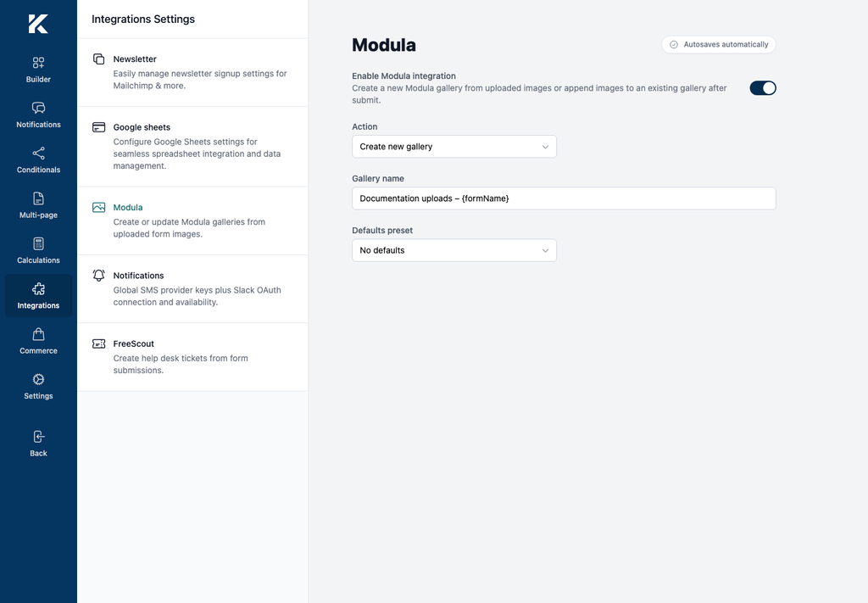Click the Autosaves automatically badge
Image resolution: width=868 pixels, height=603 pixels.
click(x=719, y=45)
